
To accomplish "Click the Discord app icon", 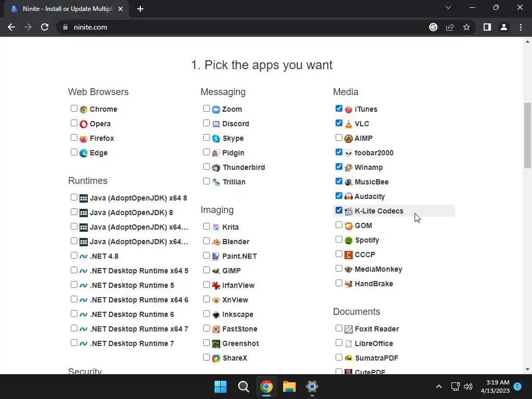I will tap(216, 124).
